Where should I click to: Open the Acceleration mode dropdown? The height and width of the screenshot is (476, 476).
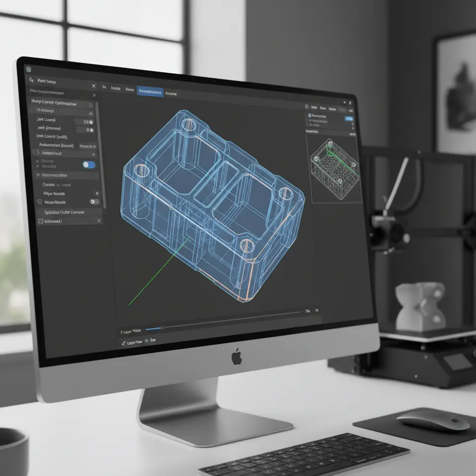pos(88,146)
